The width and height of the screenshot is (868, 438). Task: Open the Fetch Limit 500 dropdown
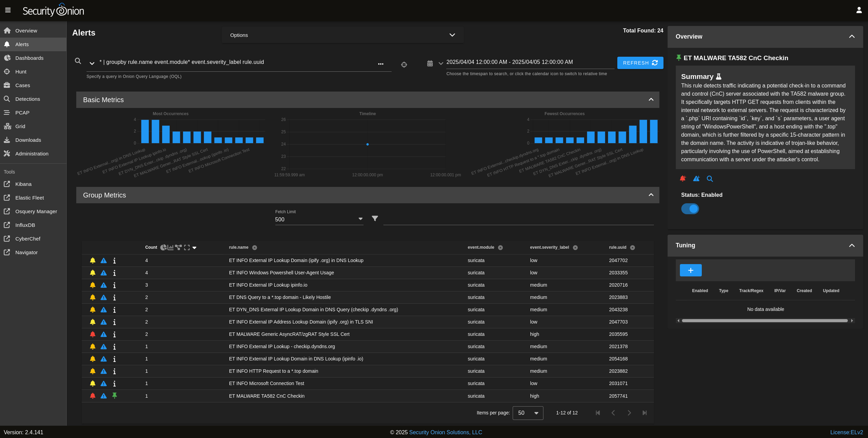[x=319, y=219]
